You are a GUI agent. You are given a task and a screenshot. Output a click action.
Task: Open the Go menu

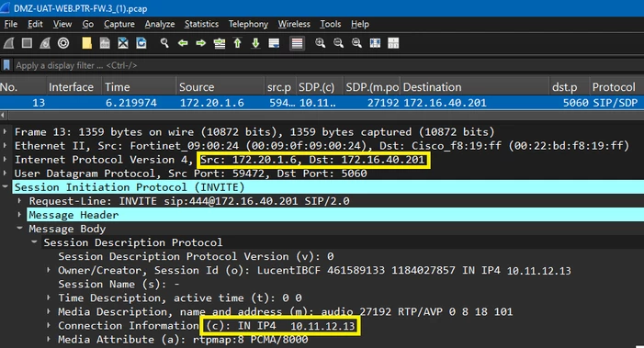88,24
